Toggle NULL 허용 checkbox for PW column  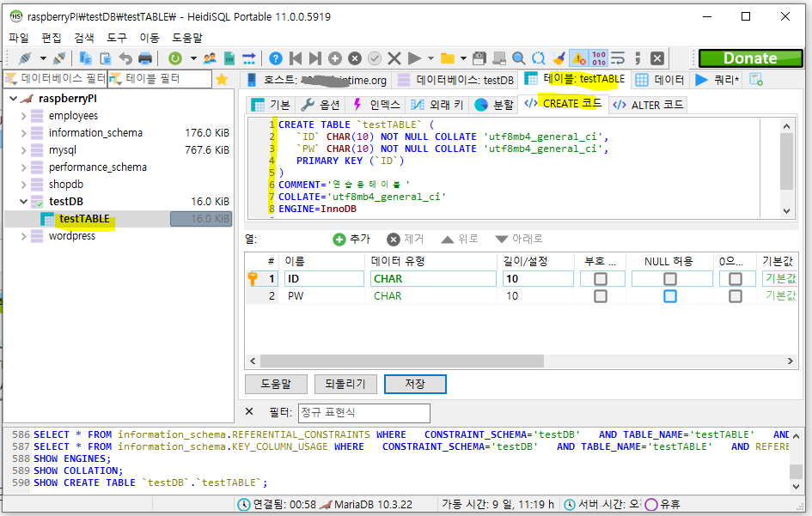[669, 296]
